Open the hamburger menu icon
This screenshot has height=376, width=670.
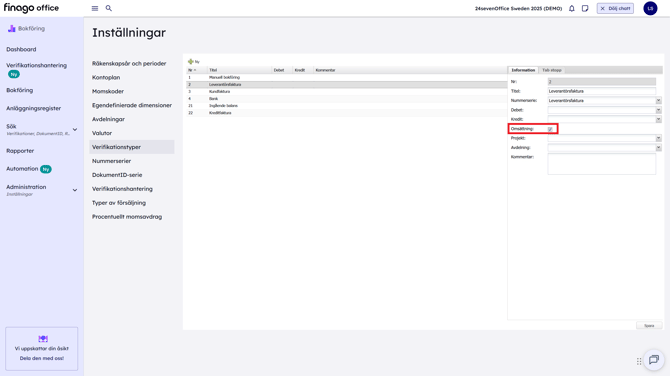(95, 8)
